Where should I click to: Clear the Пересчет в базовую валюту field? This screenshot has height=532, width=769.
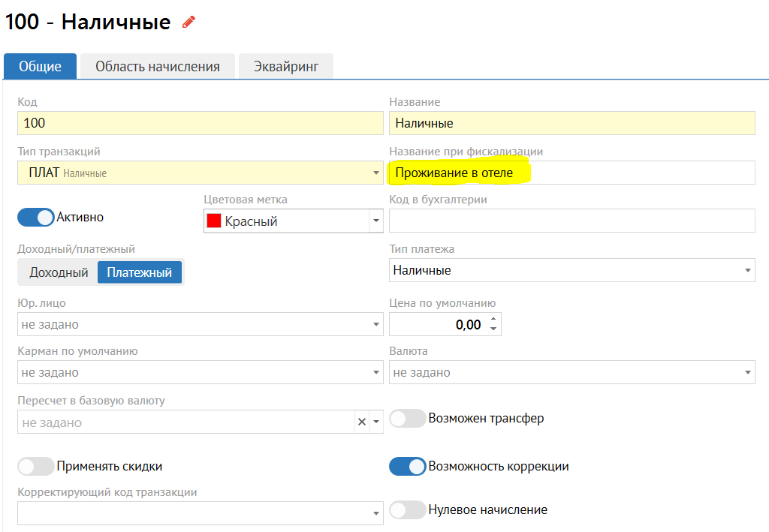362,422
